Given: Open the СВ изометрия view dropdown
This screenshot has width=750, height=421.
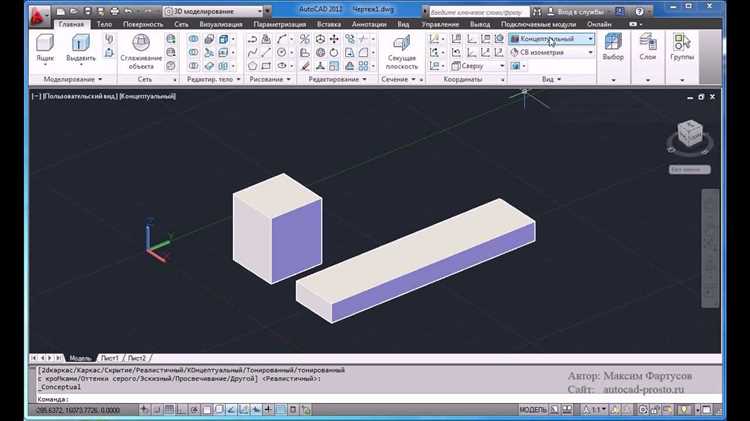Looking at the screenshot, I should [551, 52].
